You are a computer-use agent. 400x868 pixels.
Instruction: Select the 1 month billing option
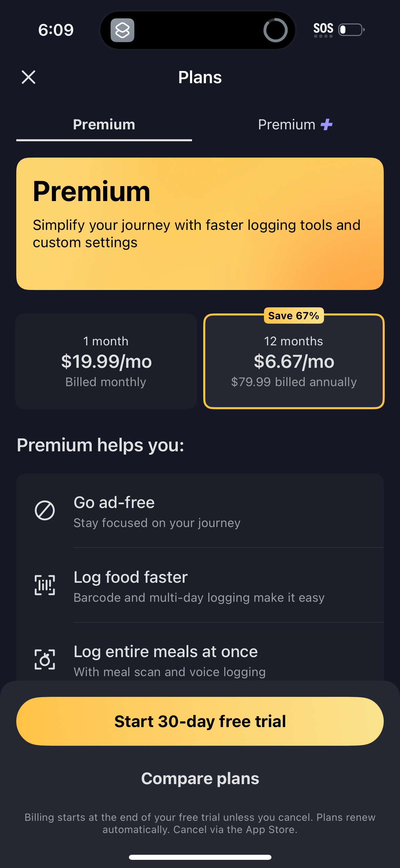[106, 361]
